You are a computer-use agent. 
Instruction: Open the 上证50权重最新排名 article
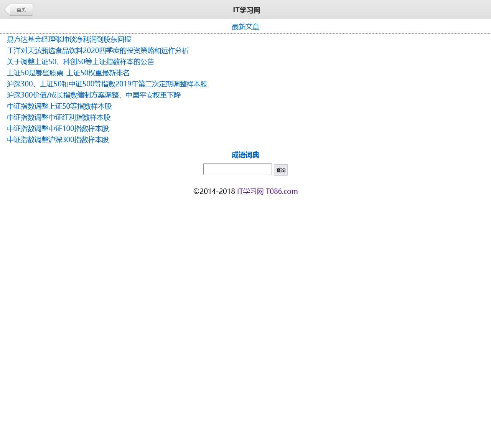coord(68,73)
